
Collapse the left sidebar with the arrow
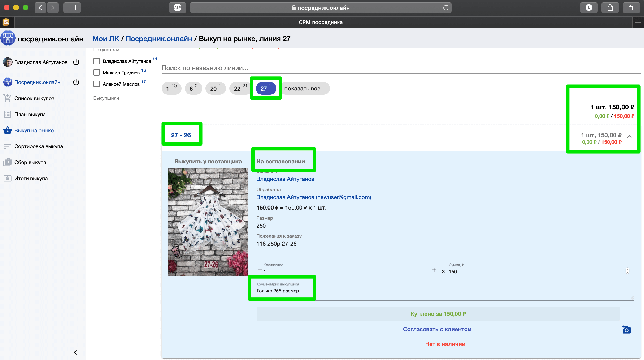pyautogui.click(x=75, y=352)
